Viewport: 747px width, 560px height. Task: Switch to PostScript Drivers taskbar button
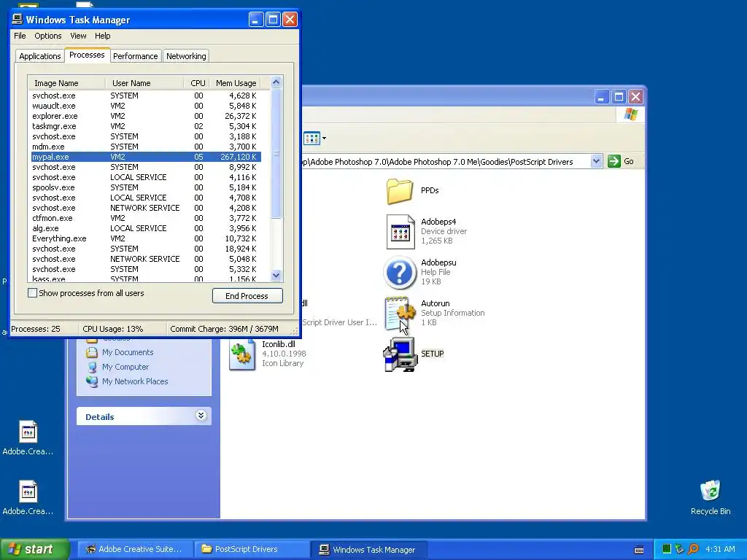[251, 549]
